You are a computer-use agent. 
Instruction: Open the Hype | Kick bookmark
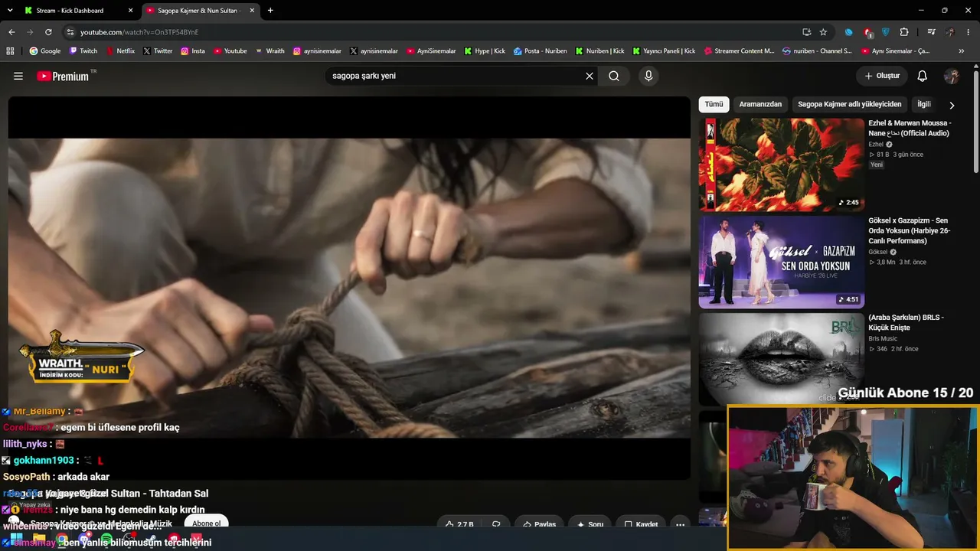pos(485,51)
